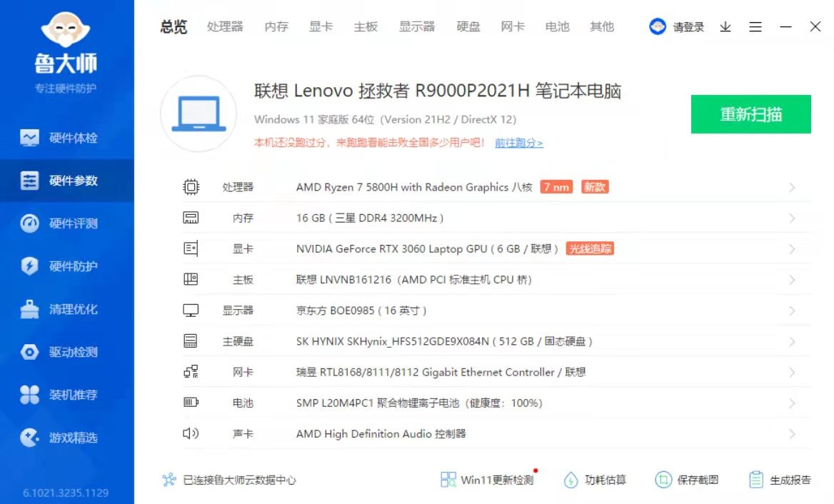Screen dimensions: 834x504
Task: Switch to the 硬盘 top tab
Action: [x=468, y=26]
